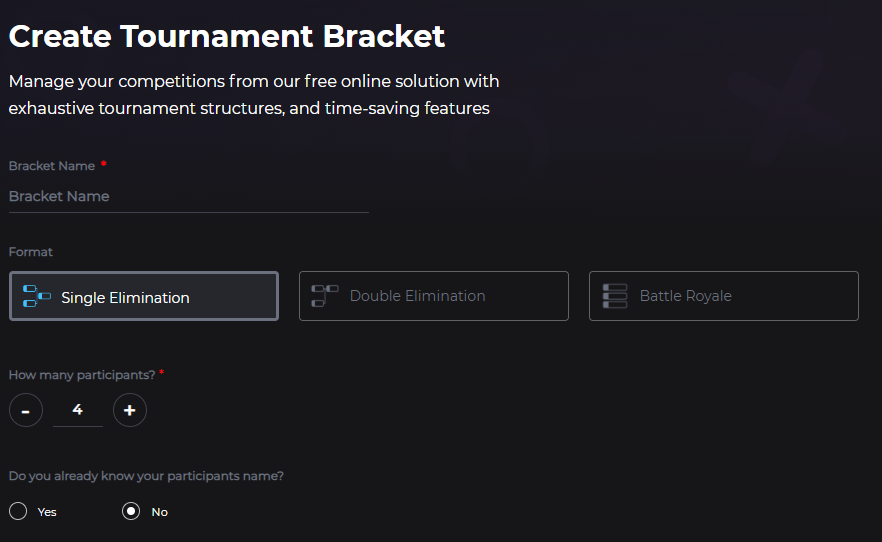Image resolution: width=882 pixels, height=542 pixels.
Task: Focus the Bracket Name text input
Action: tap(188, 196)
